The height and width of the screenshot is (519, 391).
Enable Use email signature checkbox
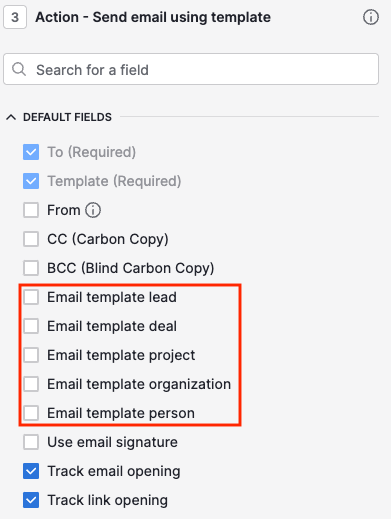[x=31, y=442]
